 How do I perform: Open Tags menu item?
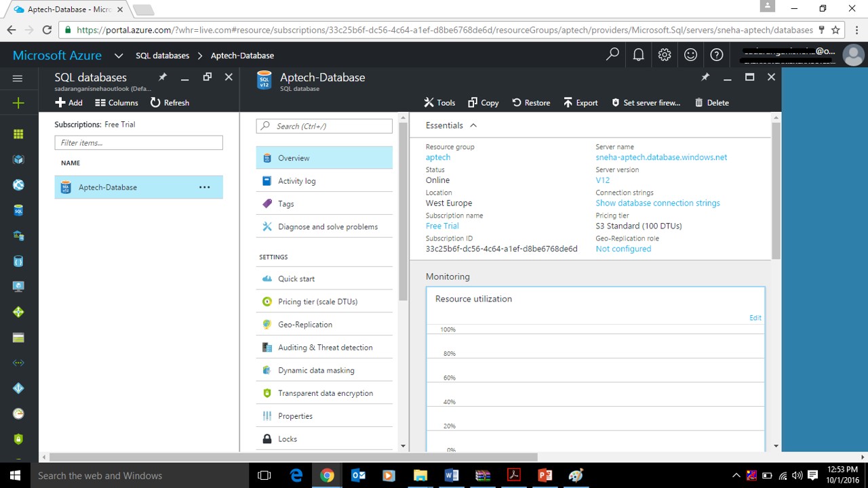click(x=324, y=203)
